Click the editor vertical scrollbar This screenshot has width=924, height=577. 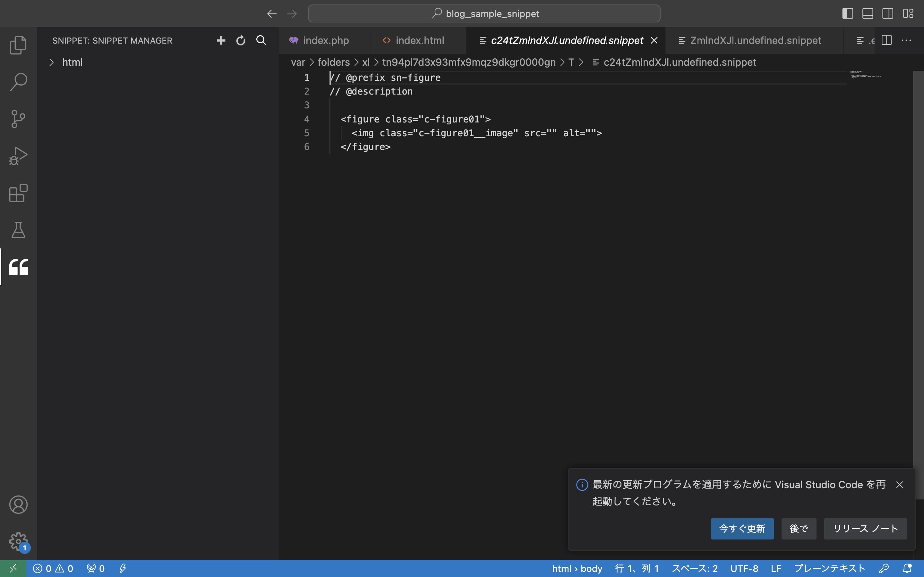tap(918, 267)
